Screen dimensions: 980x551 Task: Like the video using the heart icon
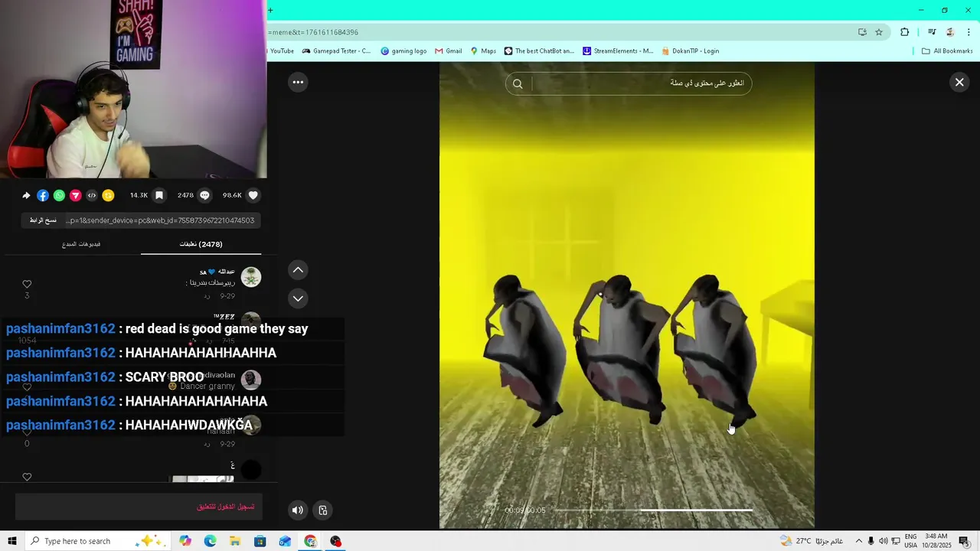click(x=253, y=195)
